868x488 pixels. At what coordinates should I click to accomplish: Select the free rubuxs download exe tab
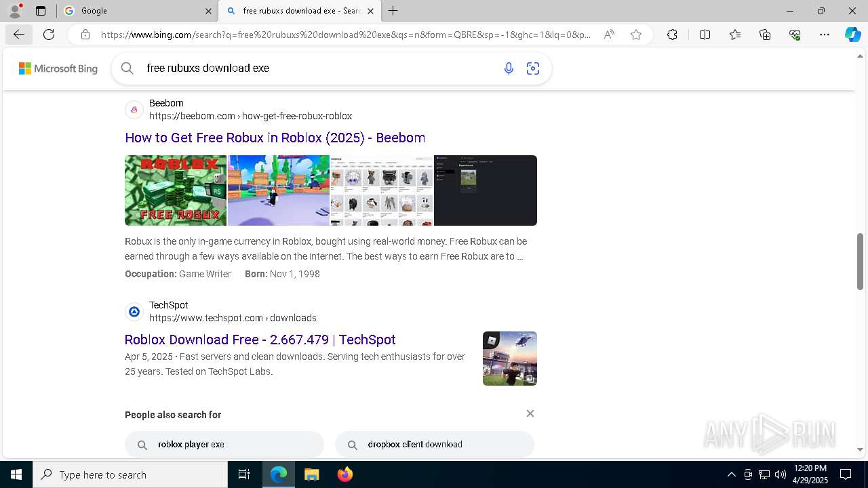(298, 11)
